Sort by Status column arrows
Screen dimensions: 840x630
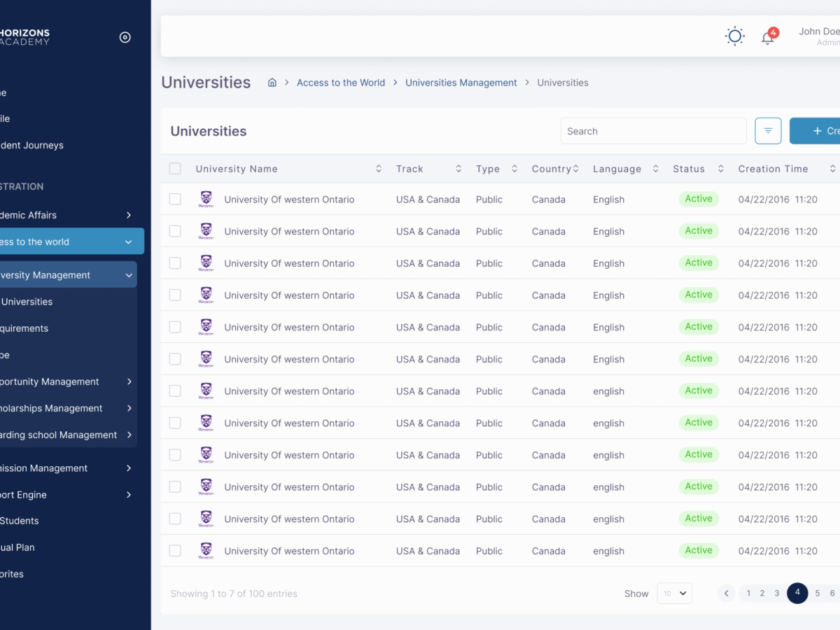click(x=720, y=169)
